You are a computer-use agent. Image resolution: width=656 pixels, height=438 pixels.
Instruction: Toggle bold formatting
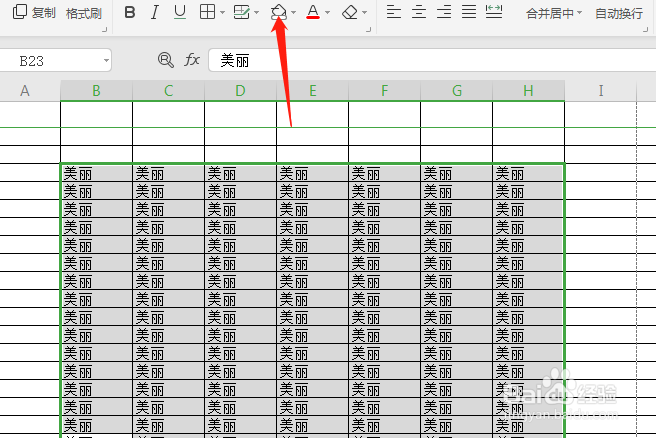coord(130,13)
